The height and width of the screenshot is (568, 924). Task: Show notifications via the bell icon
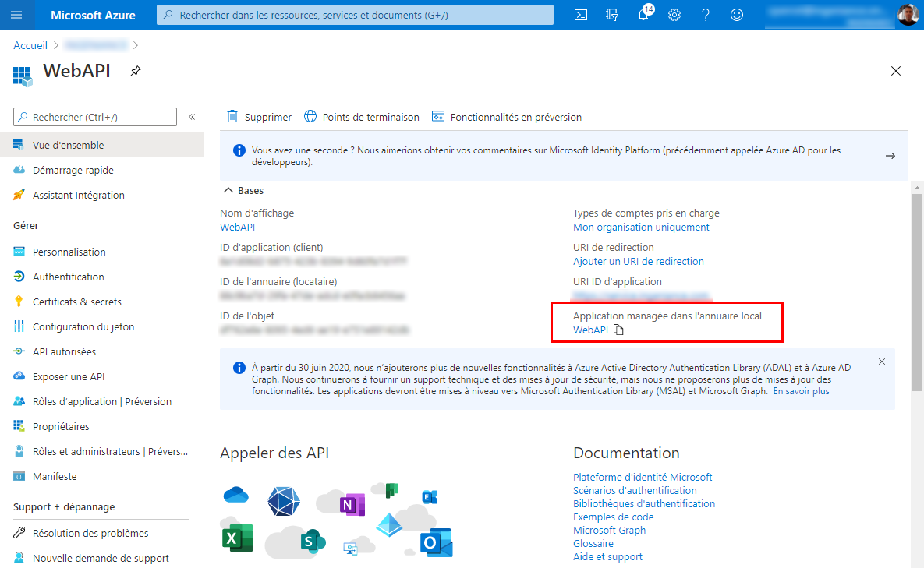click(643, 15)
